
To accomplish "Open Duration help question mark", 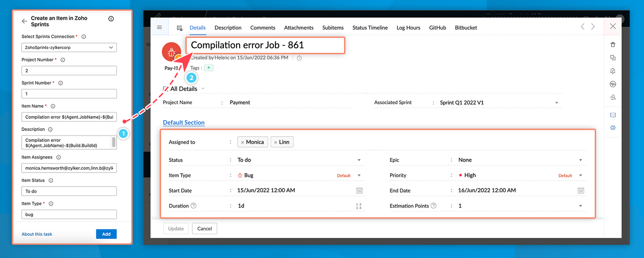I will 194,205.
